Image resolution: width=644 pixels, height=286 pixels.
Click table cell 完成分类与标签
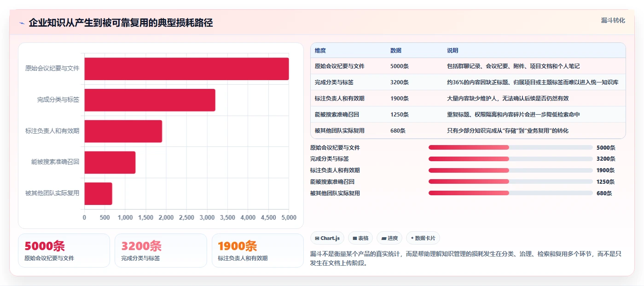click(334, 82)
